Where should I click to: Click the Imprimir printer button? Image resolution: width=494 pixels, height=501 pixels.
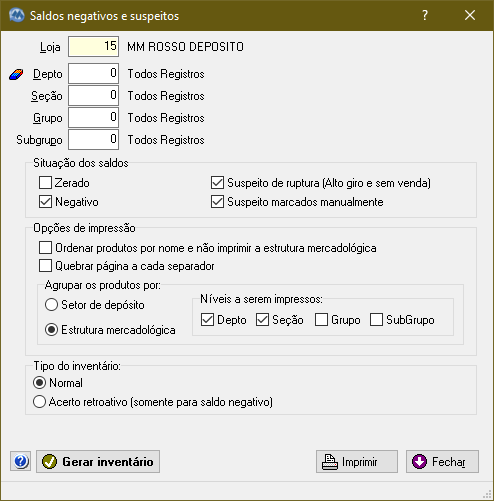[357, 461]
